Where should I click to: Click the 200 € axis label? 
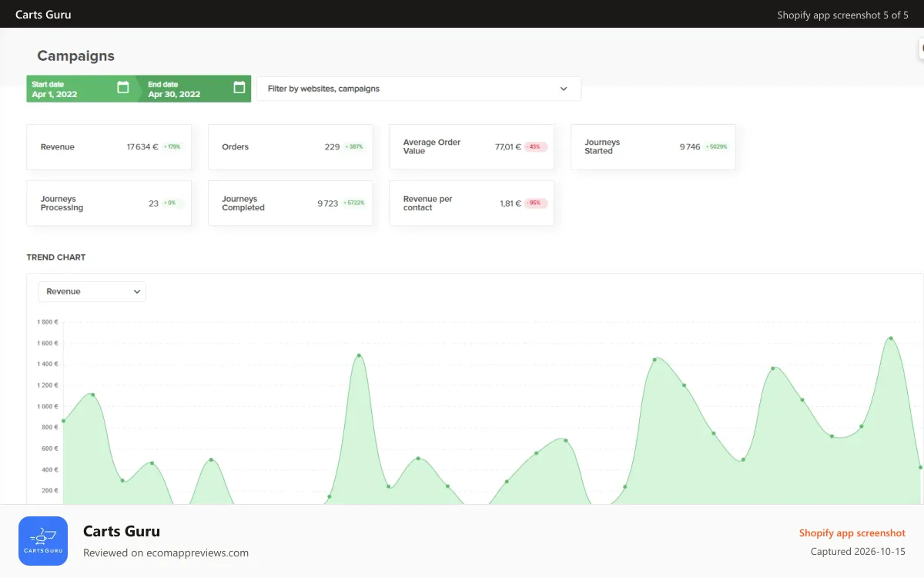click(x=50, y=490)
